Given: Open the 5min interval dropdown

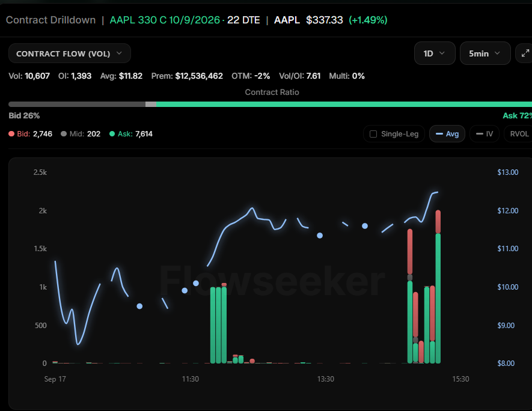Looking at the screenshot, I should click(485, 53).
